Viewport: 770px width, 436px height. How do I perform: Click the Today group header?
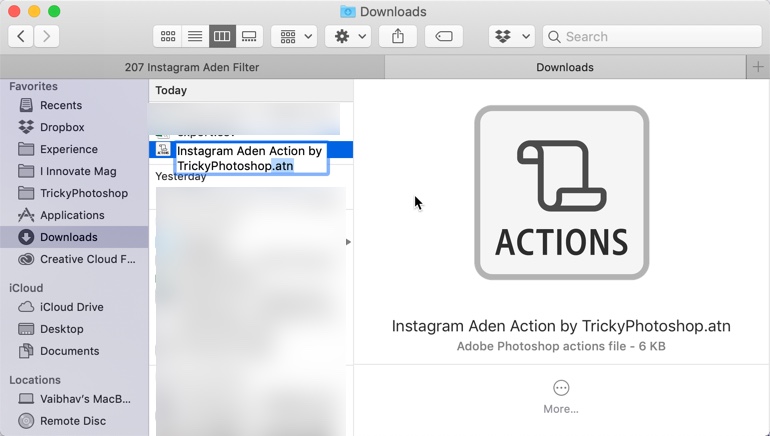[x=171, y=90]
